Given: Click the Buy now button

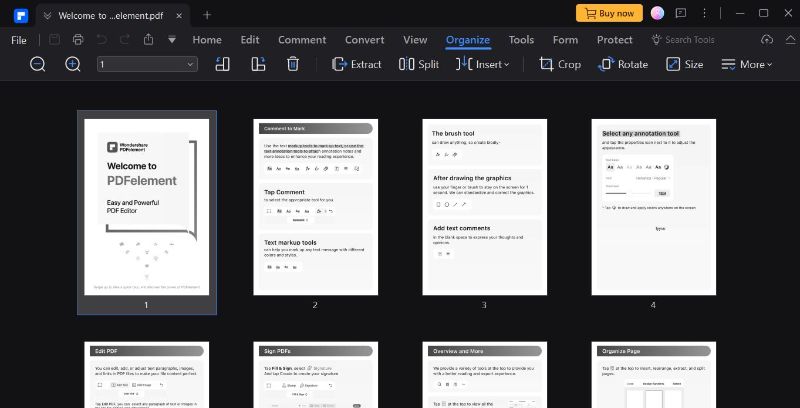Looking at the screenshot, I should pyautogui.click(x=609, y=13).
